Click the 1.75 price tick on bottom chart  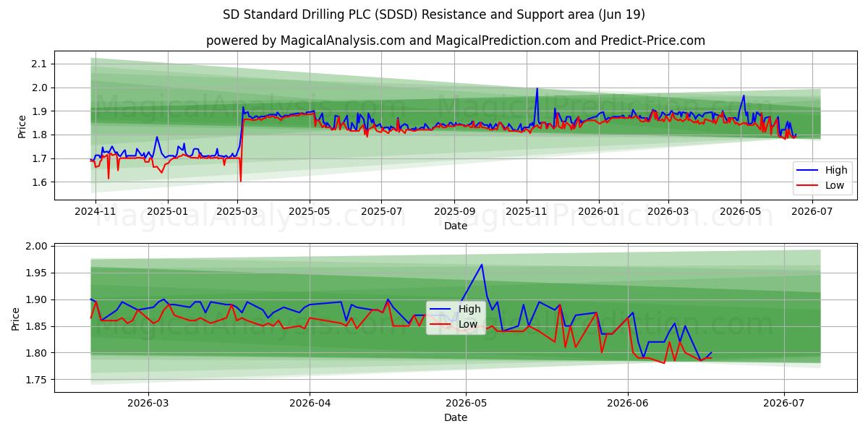pos(37,380)
